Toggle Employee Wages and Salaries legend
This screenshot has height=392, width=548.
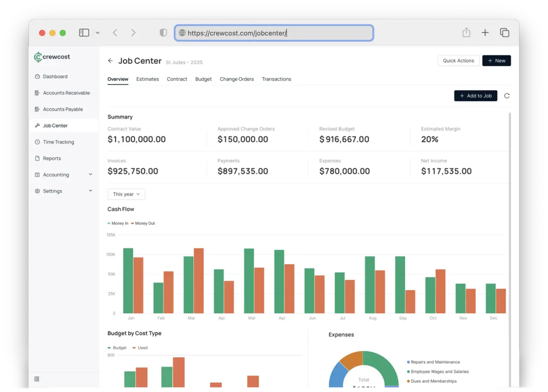point(438,372)
